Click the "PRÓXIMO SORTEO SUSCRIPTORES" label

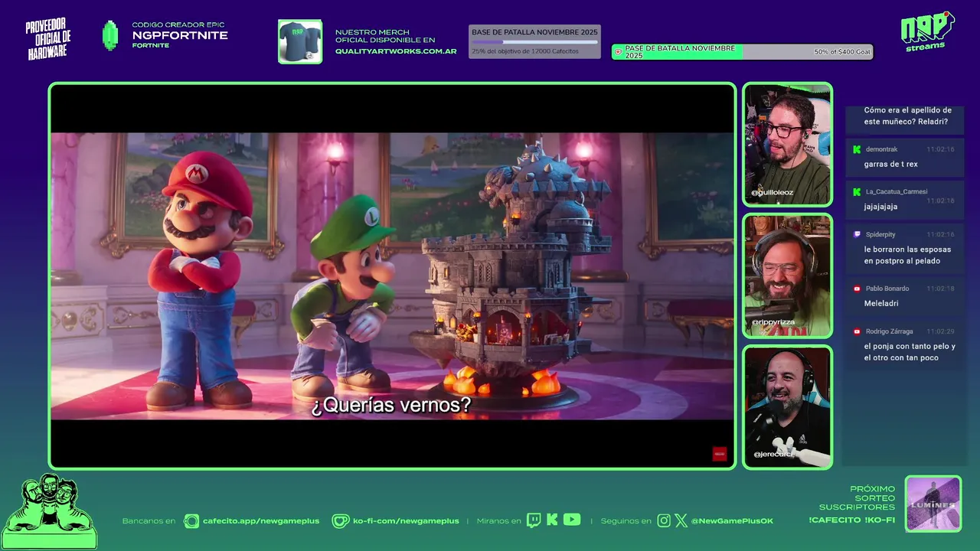[x=857, y=498]
